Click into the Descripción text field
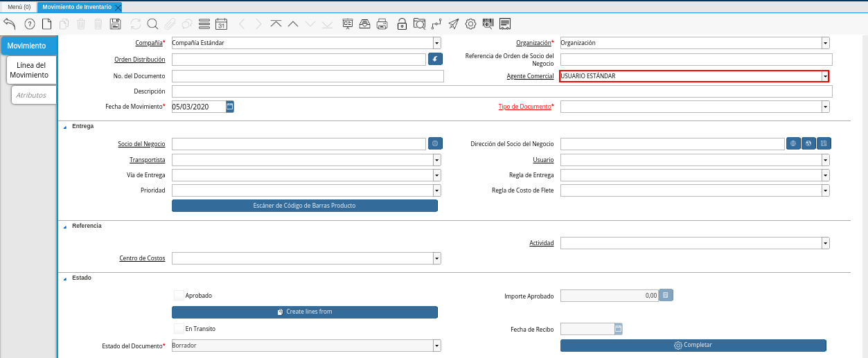The image size is (868, 358). [x=502, y=91]
